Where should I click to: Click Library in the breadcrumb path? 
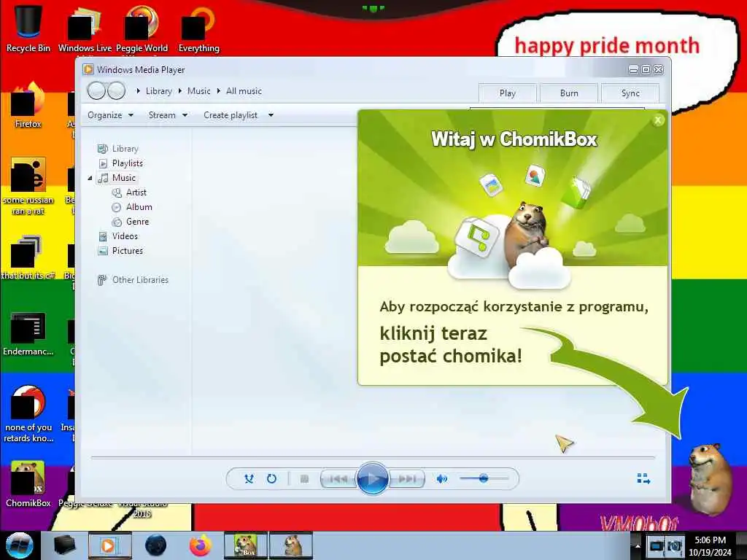point(158,90)
